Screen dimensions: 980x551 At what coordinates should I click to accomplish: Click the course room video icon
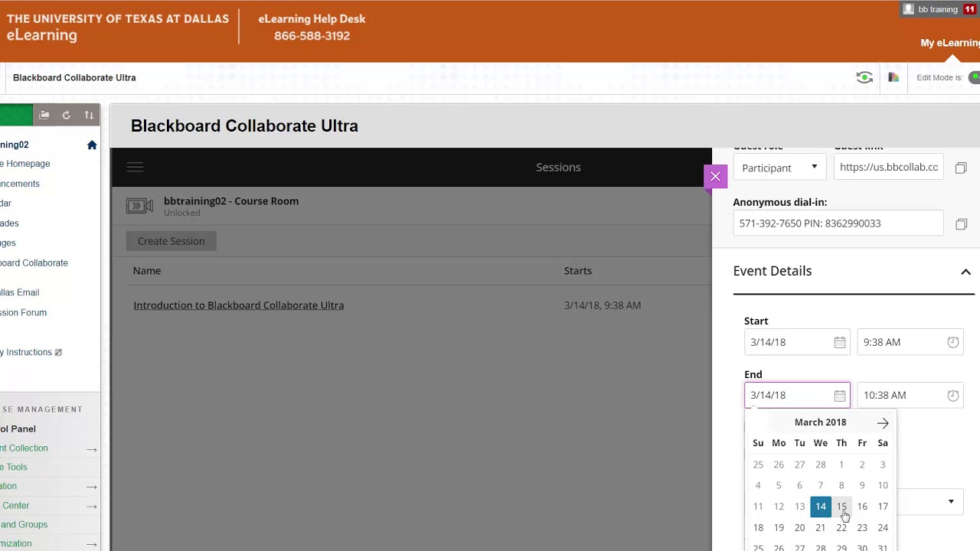(139, 206)
